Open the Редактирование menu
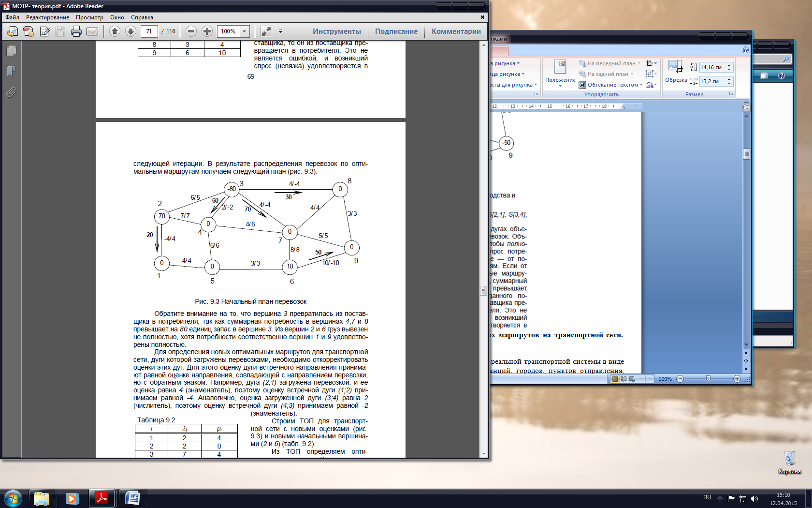The height and width of the screenshot is (508, 812). click(x=47, y=17)
